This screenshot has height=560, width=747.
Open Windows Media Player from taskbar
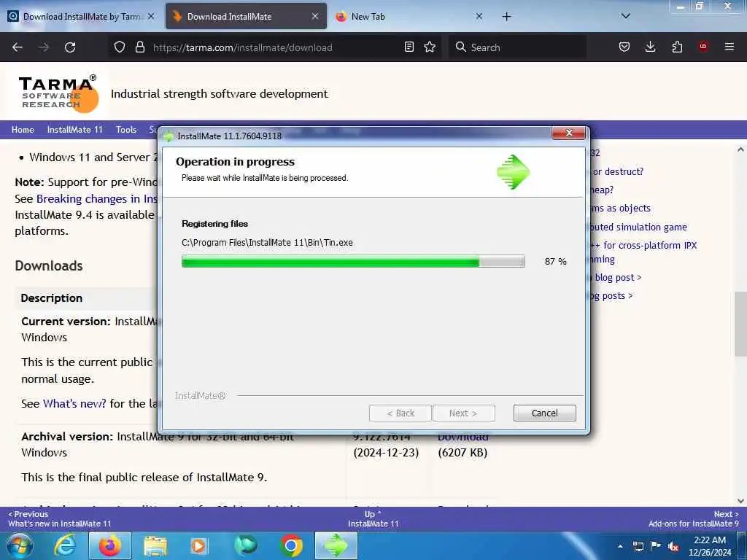click(198, 545)
